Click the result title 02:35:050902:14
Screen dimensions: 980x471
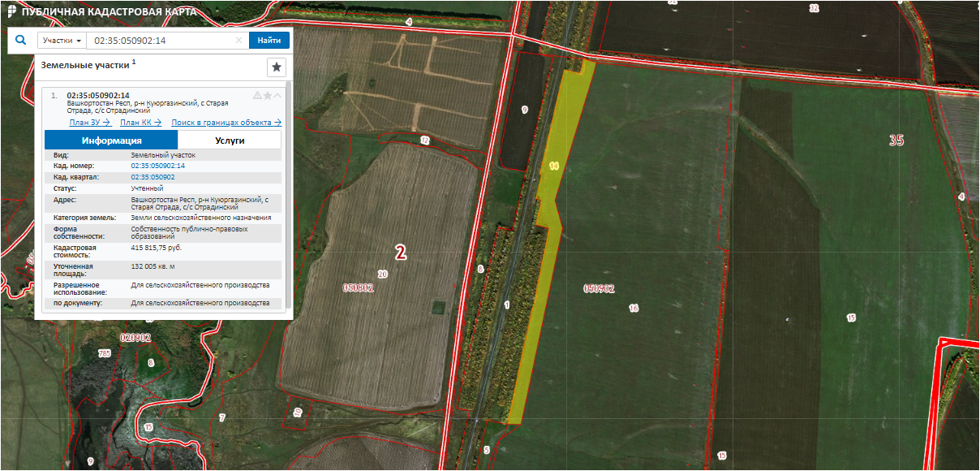pyautogui.click(x=98, y=96)
